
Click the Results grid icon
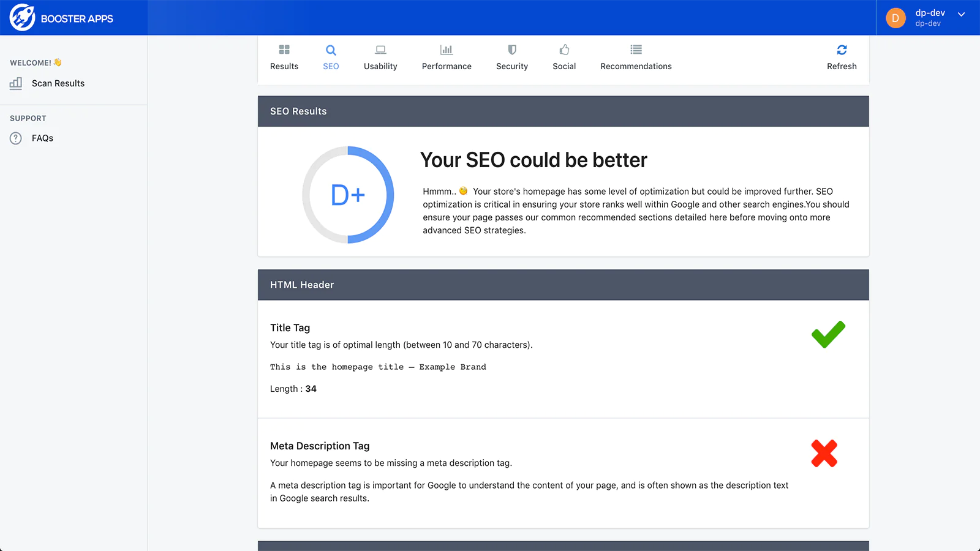[284, 50]
